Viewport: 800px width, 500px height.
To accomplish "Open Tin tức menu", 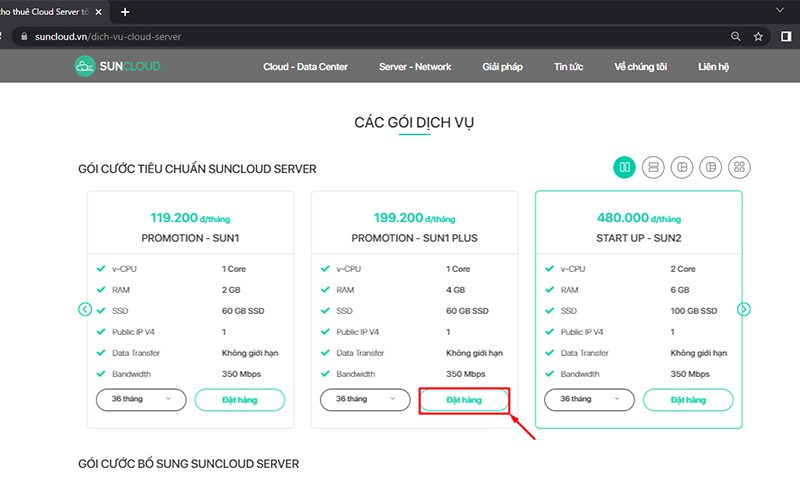I will [x=568, y=67].
